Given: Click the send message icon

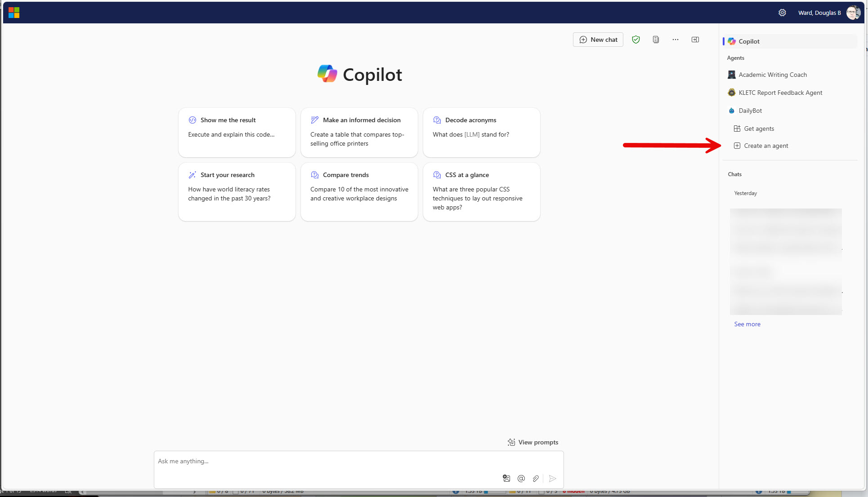Looking at the screenshot, I should [x=552, y=479].
